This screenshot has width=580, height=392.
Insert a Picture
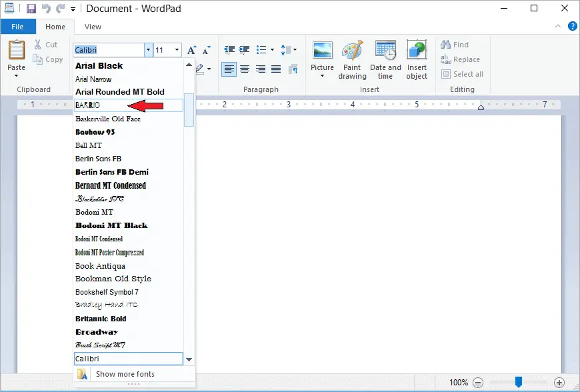pos(322,55)
